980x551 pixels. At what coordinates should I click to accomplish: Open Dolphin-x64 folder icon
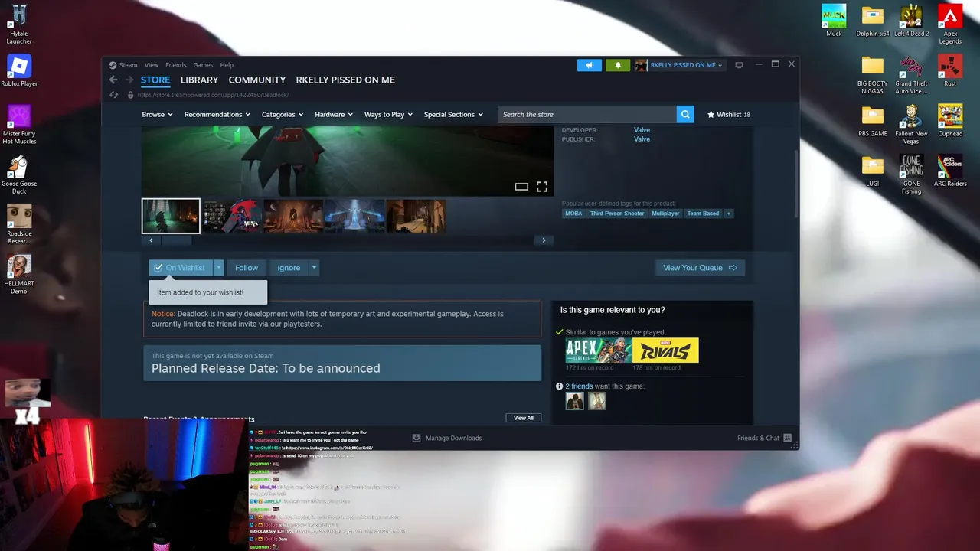873,21
